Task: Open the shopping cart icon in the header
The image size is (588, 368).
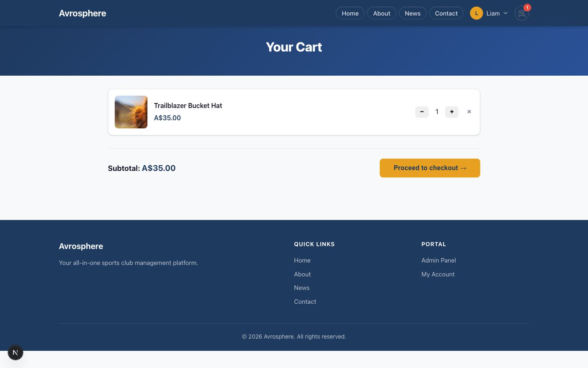Action: click(521, 13)
